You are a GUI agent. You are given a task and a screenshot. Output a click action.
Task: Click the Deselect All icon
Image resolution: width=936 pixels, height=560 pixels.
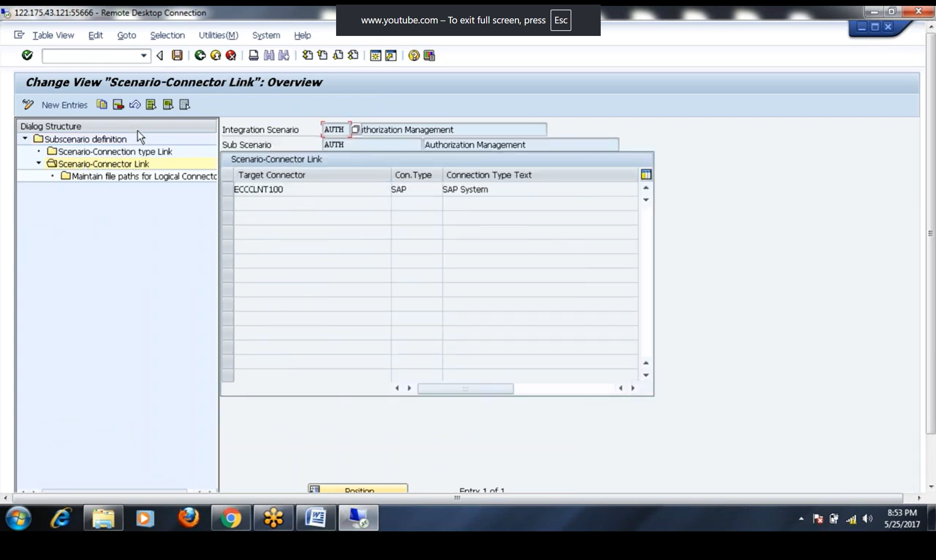(185, 104)
